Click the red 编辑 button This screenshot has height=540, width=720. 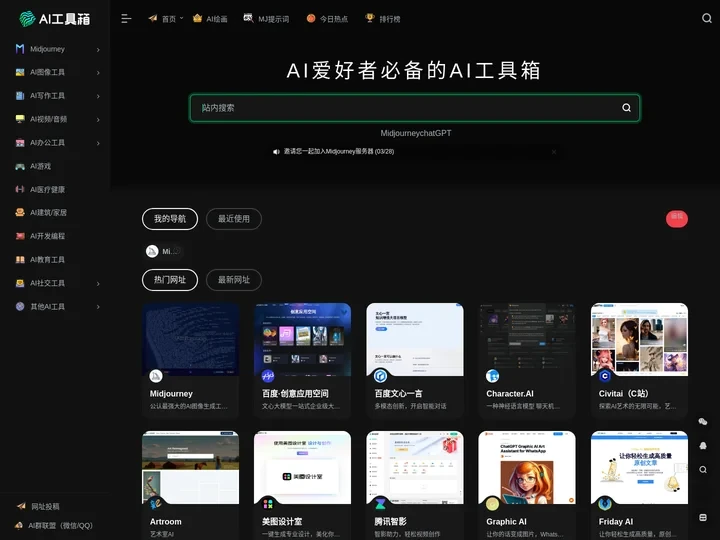(x=677, y=219)
